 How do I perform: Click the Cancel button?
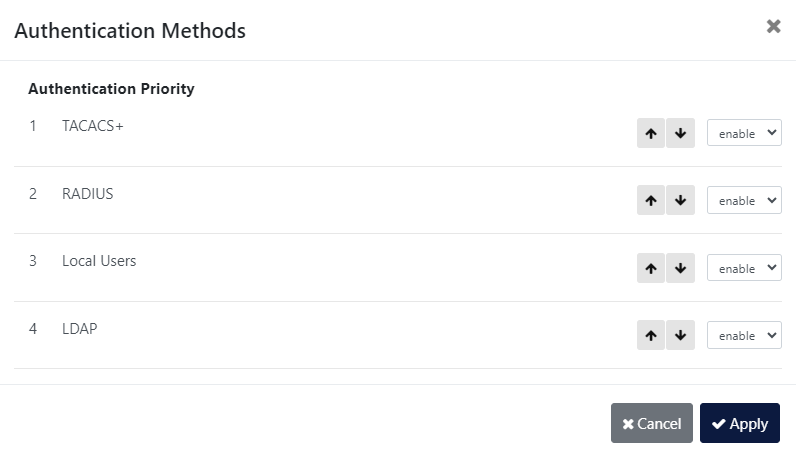[652, 423]
